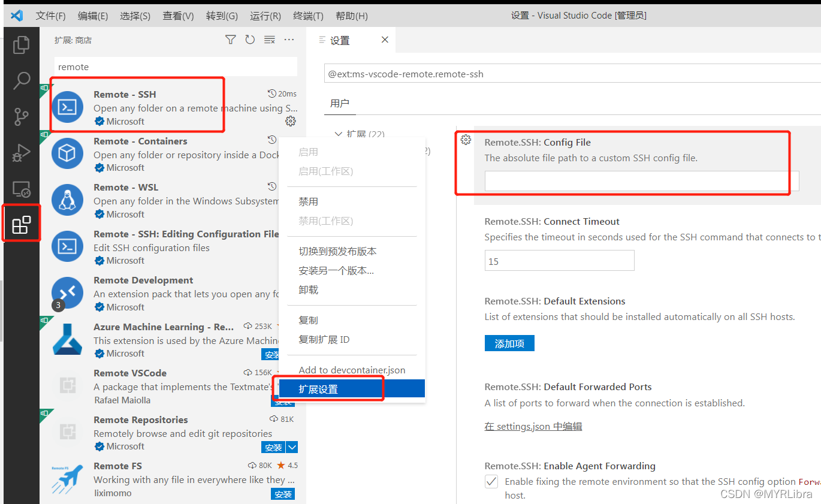Screen dimensions: 821x504
Task: Open the 编辑(E) menu
Action: tap(93, 16)
